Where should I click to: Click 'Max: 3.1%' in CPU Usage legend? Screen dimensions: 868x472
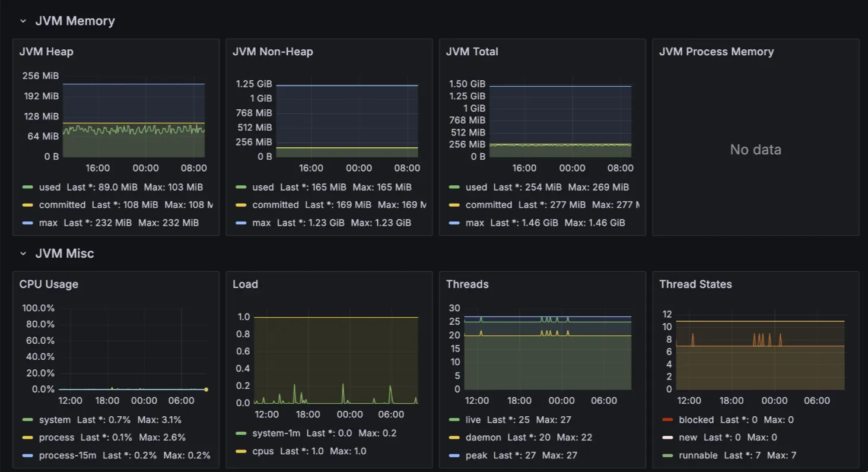(160, 420)
